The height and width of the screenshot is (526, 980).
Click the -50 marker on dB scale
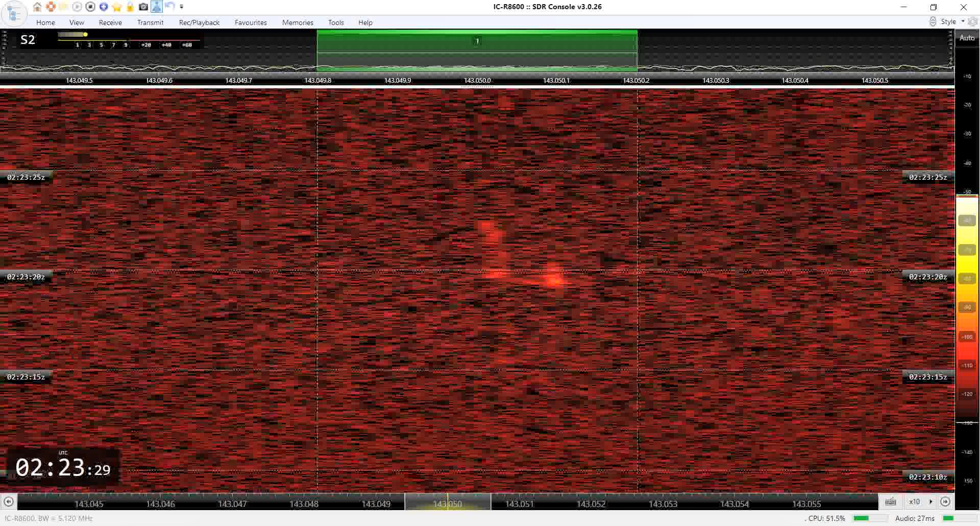pos(967,192)
